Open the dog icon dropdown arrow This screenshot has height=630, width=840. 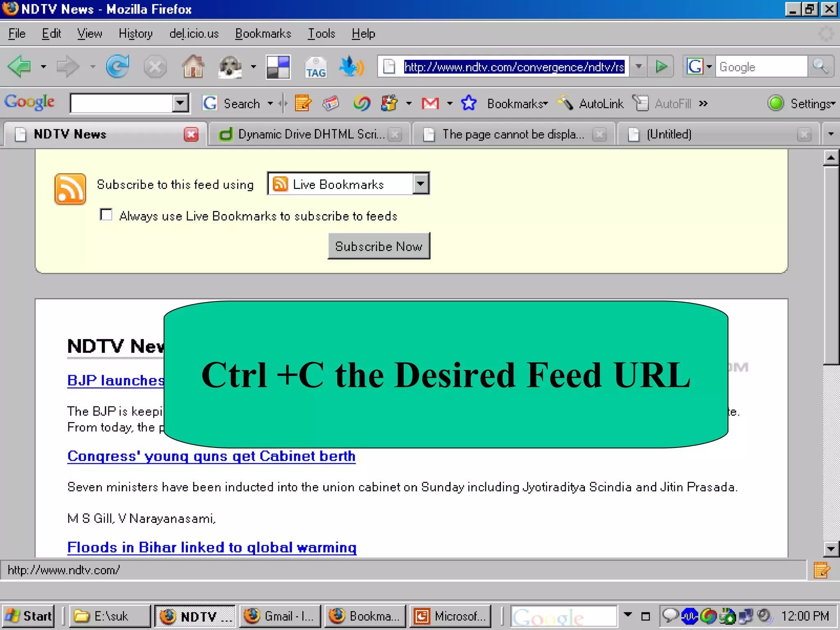(253, 66)
